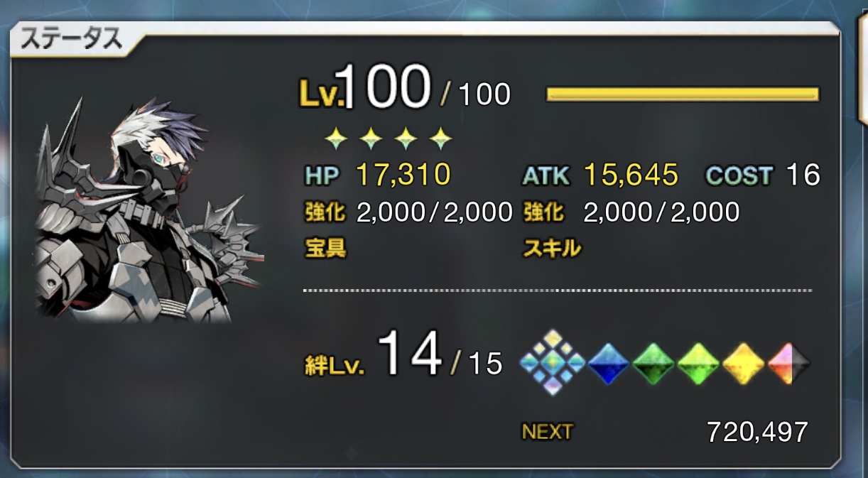Click the dark green bond crystal

click(x=654, y=363)
